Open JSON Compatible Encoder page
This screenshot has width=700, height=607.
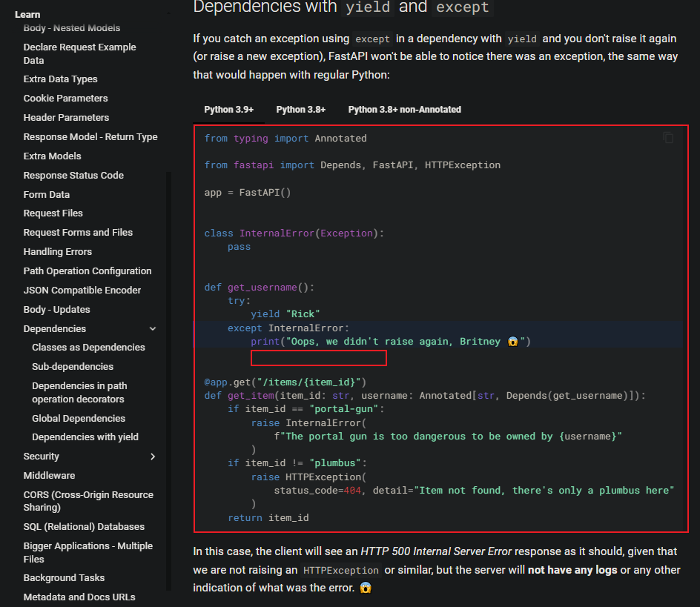pos(82,291)
